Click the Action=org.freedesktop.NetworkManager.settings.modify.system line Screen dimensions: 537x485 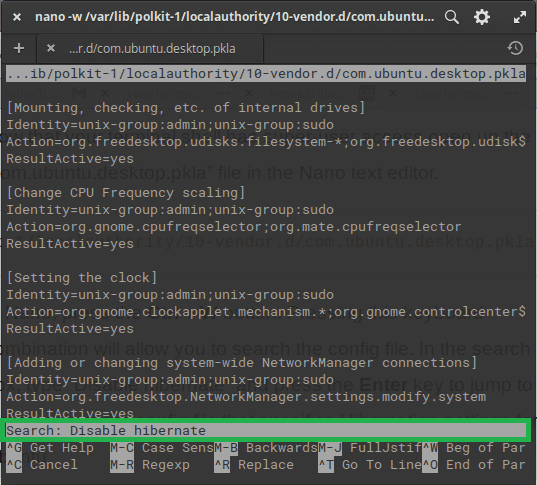(246, 397)
